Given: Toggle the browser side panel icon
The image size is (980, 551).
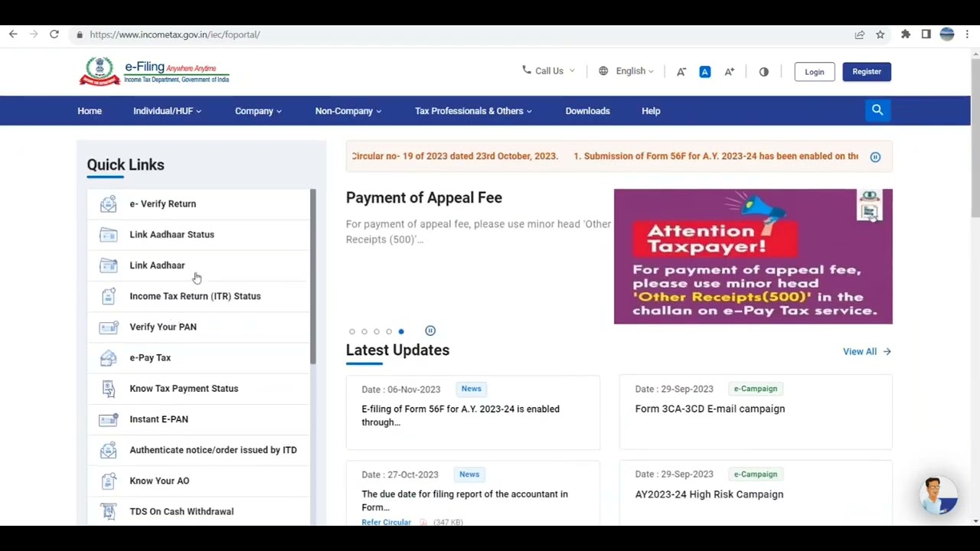Looking at the screenshot, I should point(926,34).
